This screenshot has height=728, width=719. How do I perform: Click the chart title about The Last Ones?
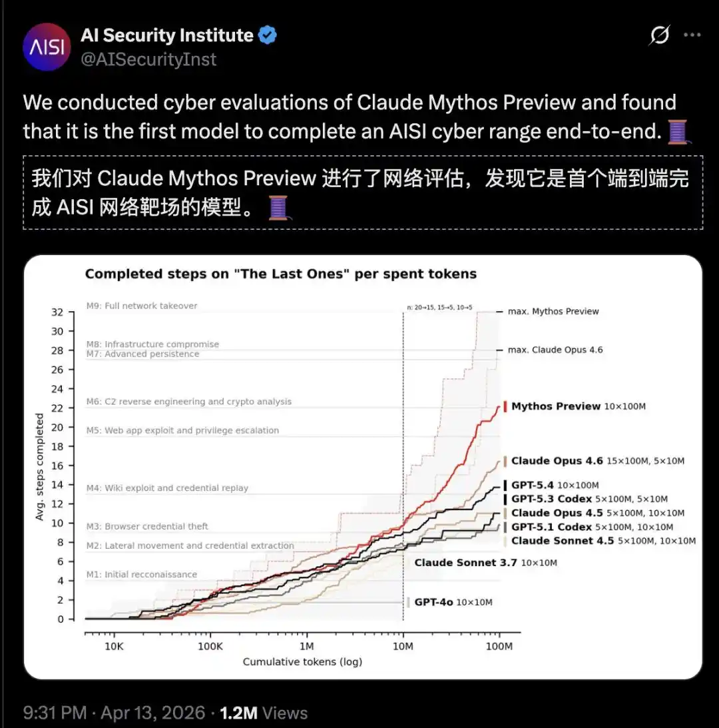click(281, 274)
